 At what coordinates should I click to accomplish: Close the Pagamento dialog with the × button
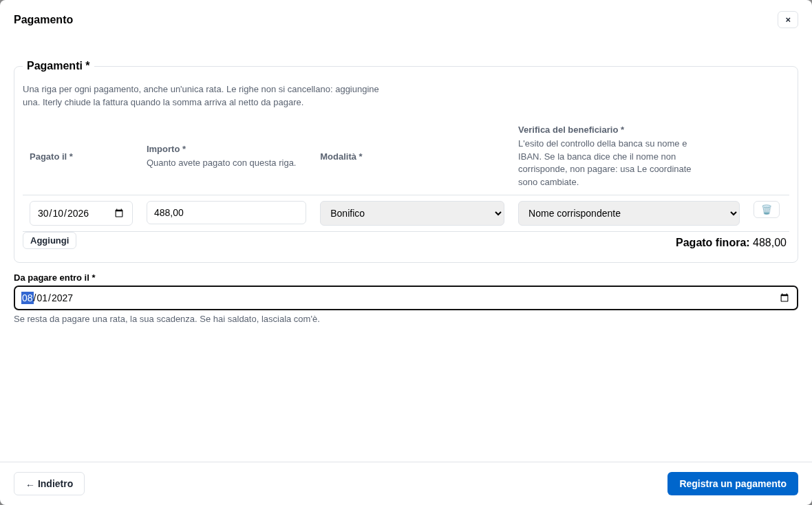click(x=788, y=20)
